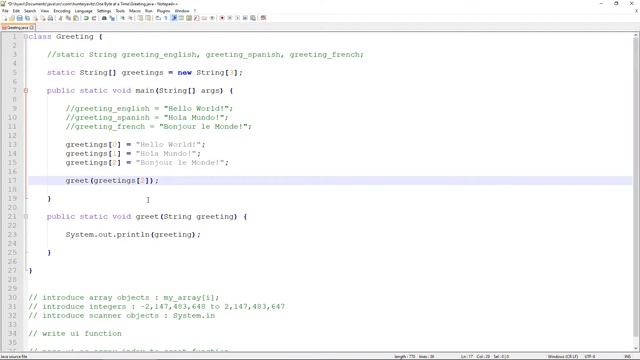Toggle INS insert mode in the status bar
Screen dimensions: 640x360
628,357
